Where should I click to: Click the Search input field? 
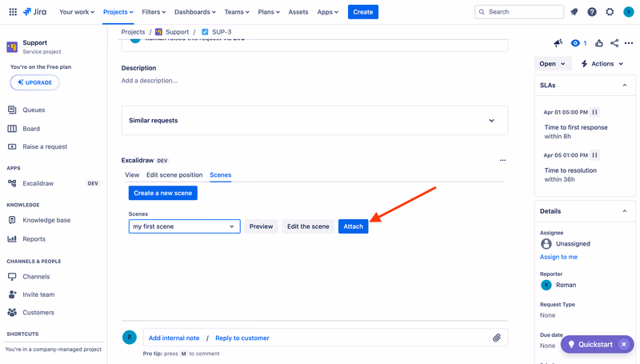click(x=519, y=12)
